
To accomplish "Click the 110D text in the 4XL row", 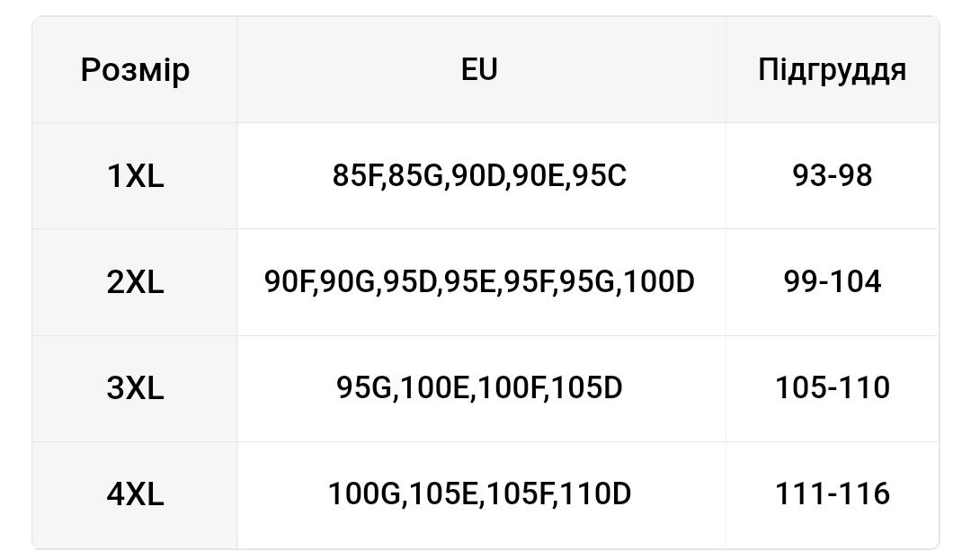I will click(x=595, y=495).
